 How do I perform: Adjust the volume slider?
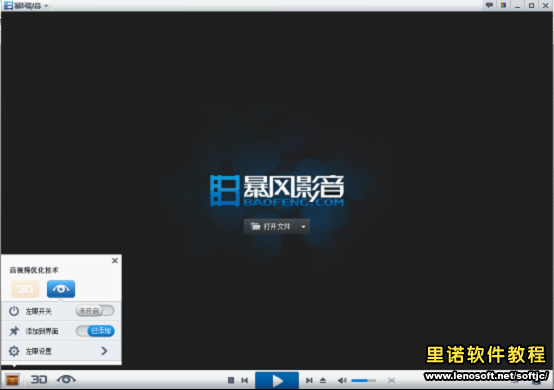[364, 380]
